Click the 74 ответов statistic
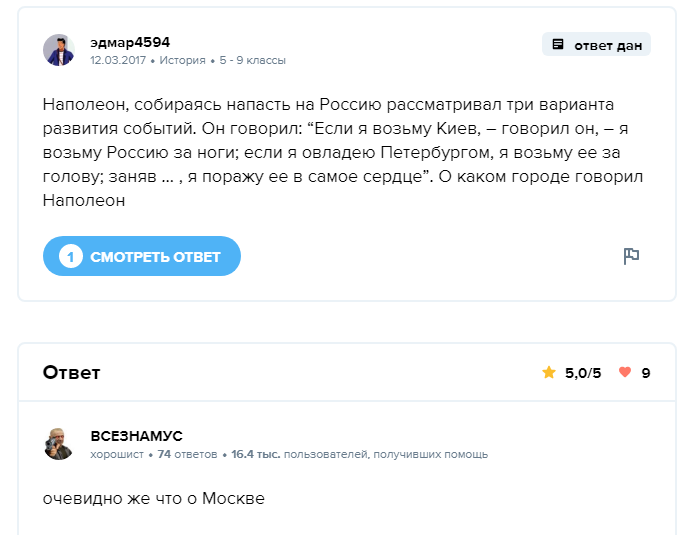 [187, 454]
